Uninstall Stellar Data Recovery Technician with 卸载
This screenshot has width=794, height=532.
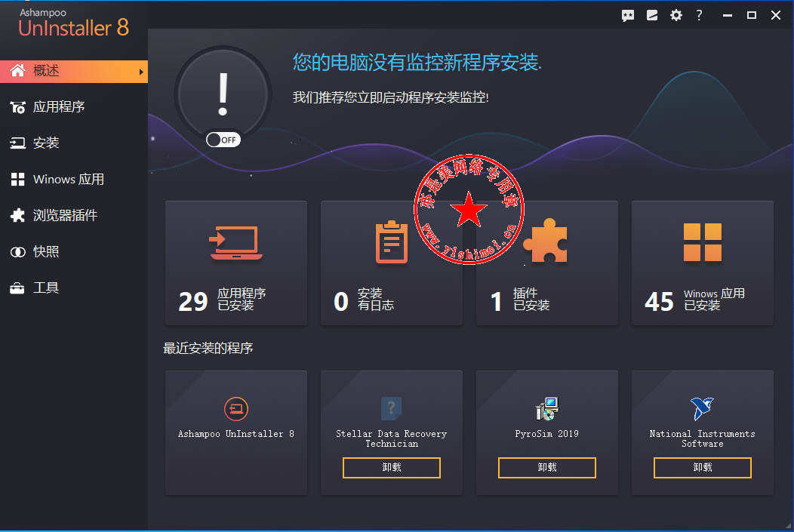click(x=392, y=468)
